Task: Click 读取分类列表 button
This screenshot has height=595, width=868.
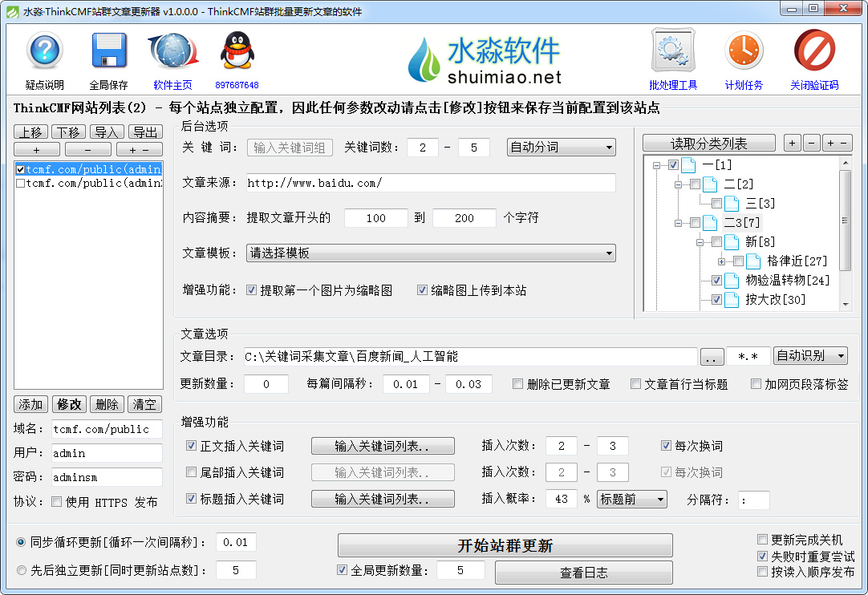Action: pos(708,144)
